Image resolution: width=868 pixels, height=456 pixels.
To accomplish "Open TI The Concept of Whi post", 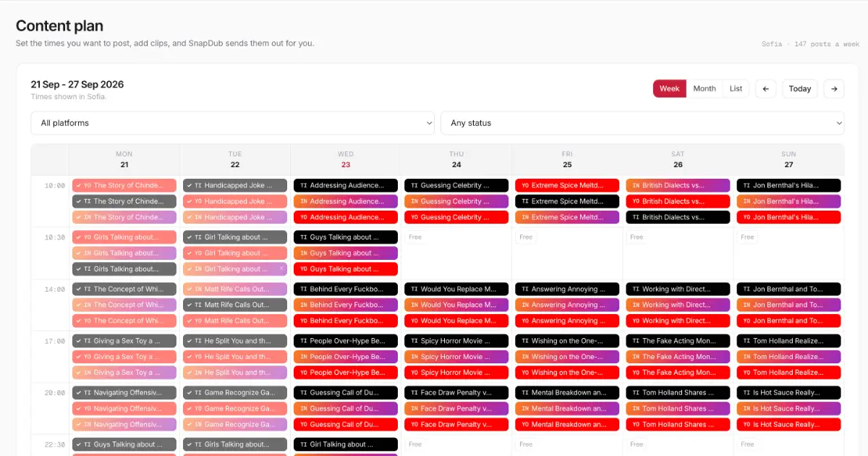I will (124, 290).
